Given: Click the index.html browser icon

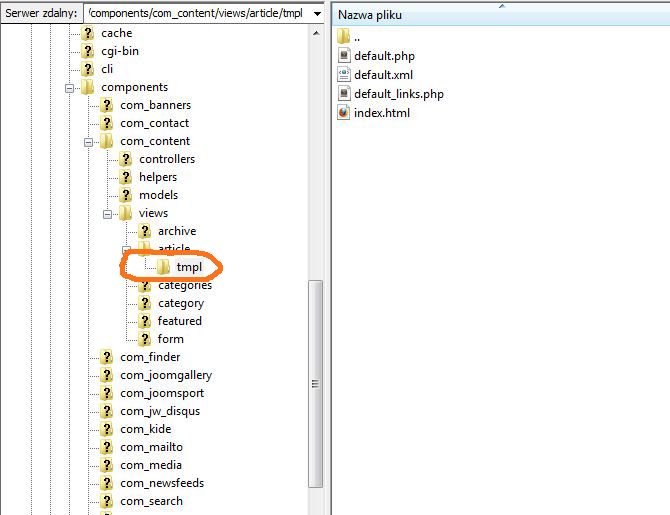Looking at the screenshot, I should [344, 113].
